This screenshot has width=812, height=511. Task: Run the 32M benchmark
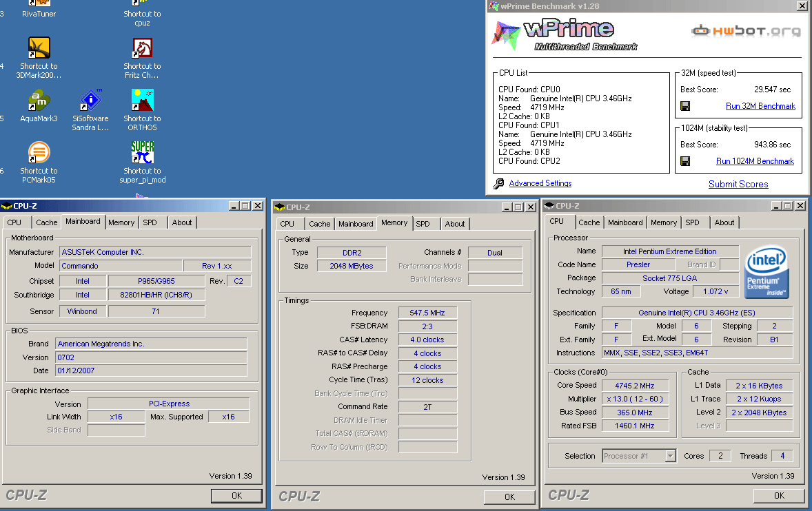tap(760, 106)
